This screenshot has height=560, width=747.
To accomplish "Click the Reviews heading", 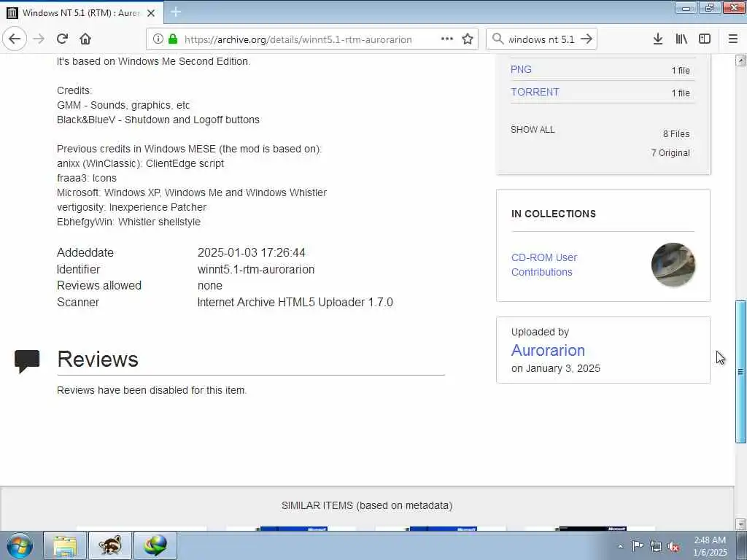I will click(98, 359).
